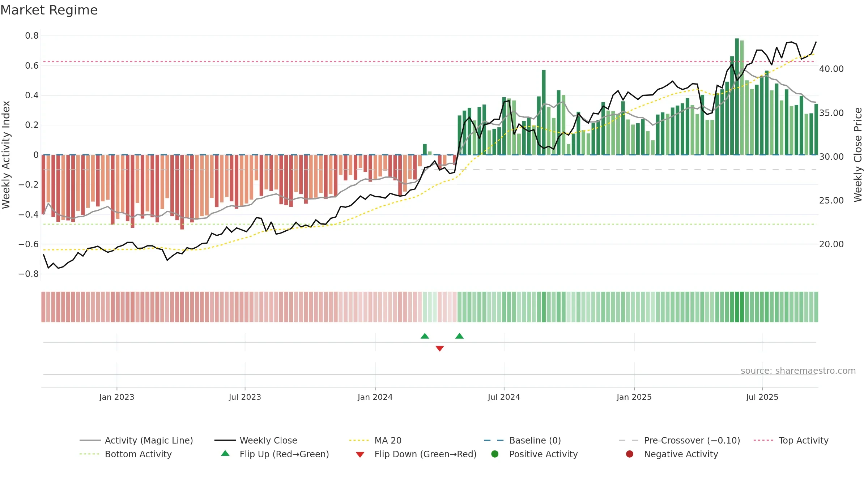Toggle the Flip Down (Green→Red) legend entry

click(416, 454)
